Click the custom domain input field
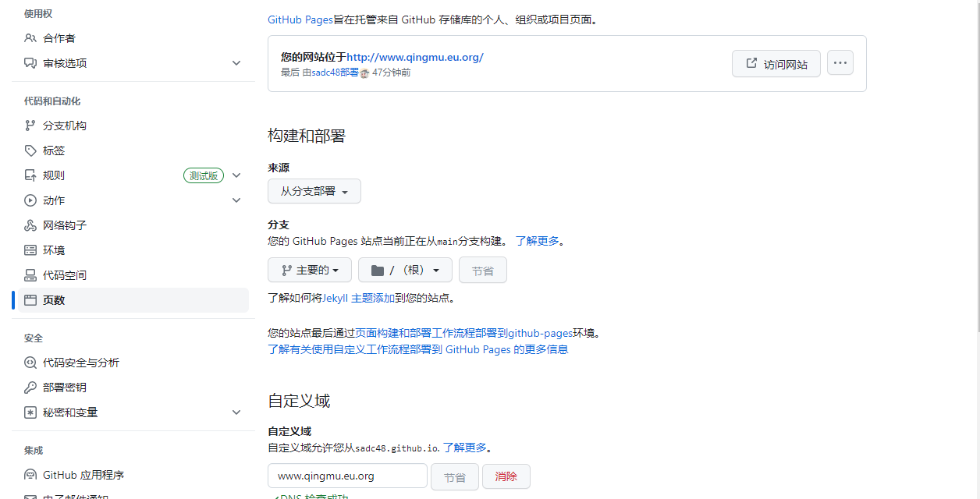980x499 pixels. click(347, 476)
